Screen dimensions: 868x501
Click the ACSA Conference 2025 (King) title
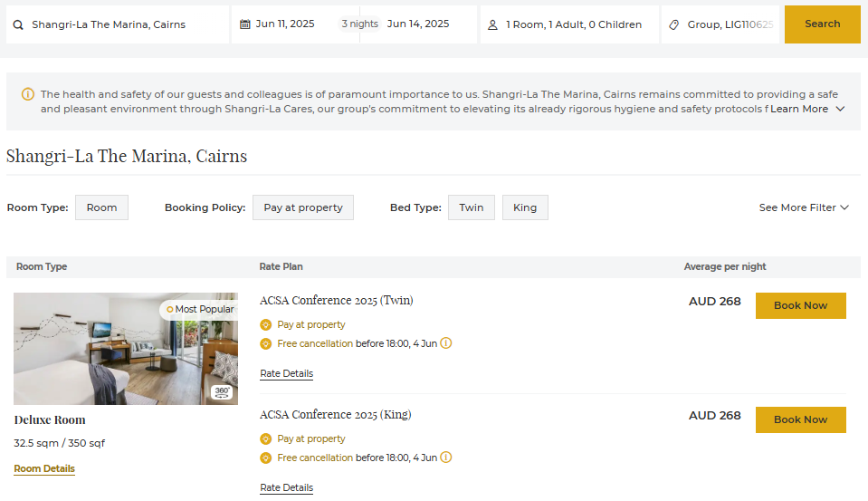tap(336, 415)
